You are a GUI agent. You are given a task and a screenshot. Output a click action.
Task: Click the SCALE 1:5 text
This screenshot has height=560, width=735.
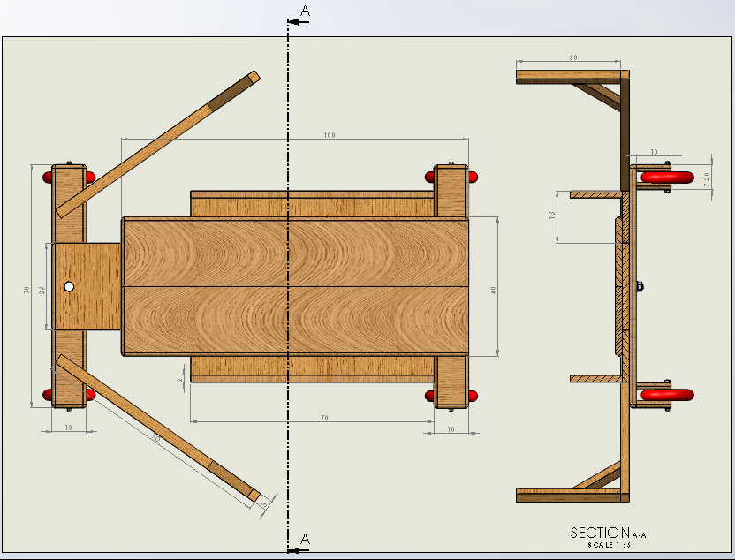click(x=609, y=545)
